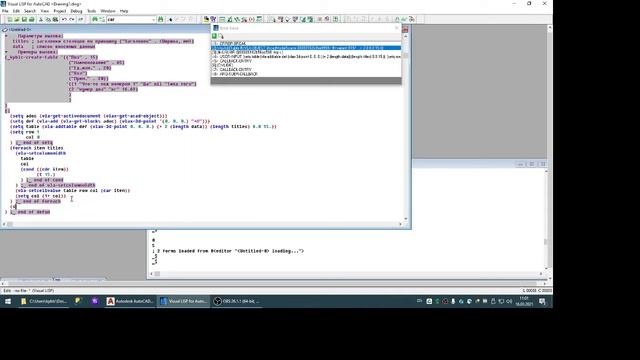This screenshot has height=360, width=640.
Task: Click the Paste toolbar icon
Action: (55, 19)
